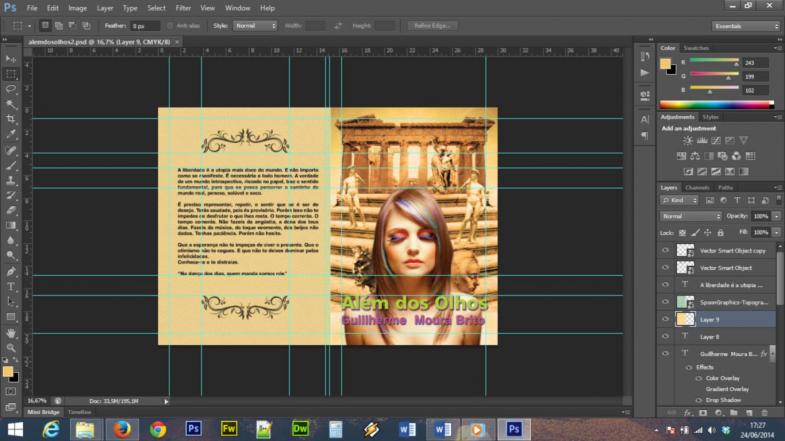The width and height of the screenshot is (785, 441).
Task: Open the Style dropdown set to Normal
Action: (x=256, y=25)
